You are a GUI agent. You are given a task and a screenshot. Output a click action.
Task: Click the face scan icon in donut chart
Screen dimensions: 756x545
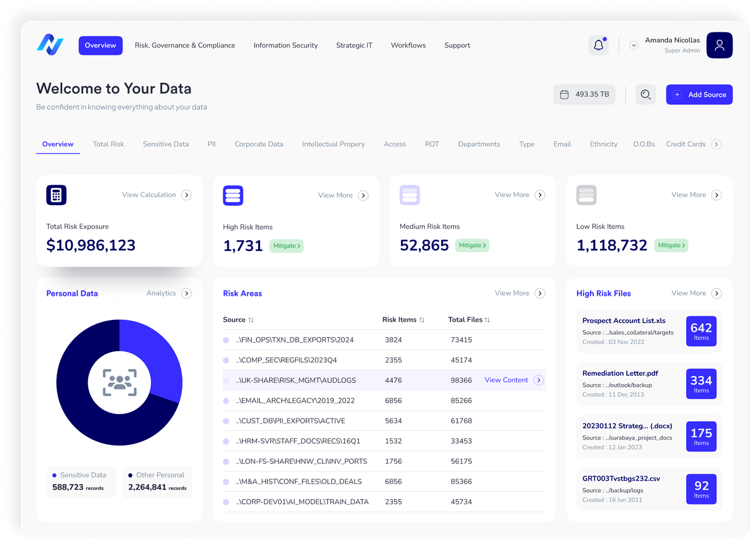120,382
